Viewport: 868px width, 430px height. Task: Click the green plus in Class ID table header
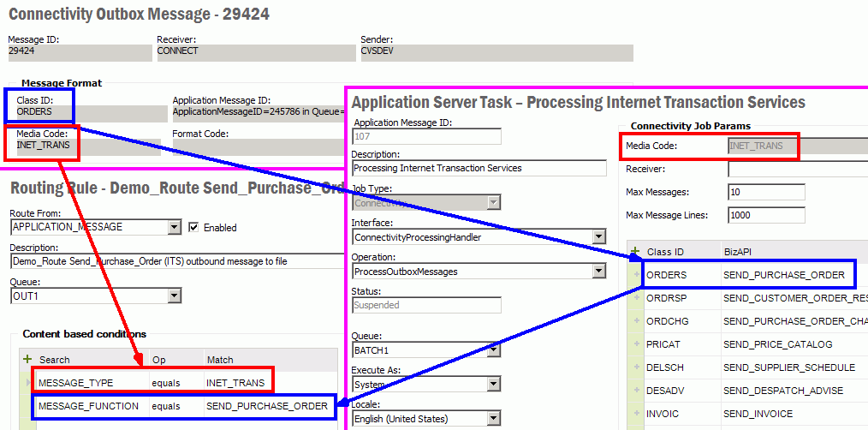(x=635, y=252)
